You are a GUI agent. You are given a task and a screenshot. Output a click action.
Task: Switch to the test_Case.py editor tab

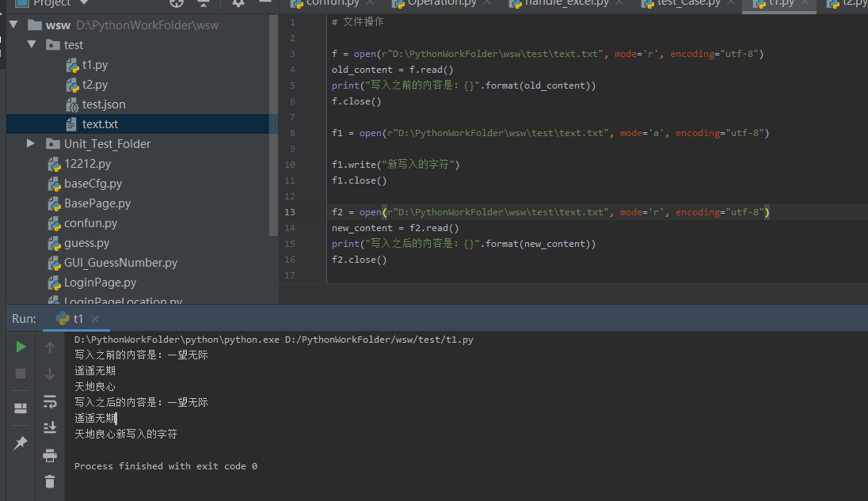pyautogui.click(x=689, y=2)
